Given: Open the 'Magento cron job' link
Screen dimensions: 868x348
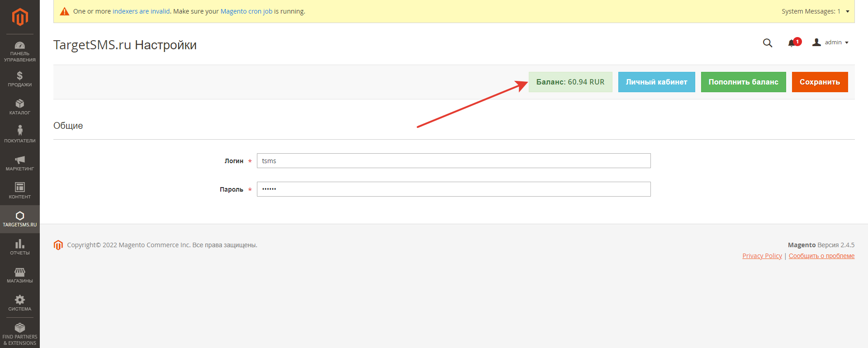Looking at the screenshot, I should (247, 11).
